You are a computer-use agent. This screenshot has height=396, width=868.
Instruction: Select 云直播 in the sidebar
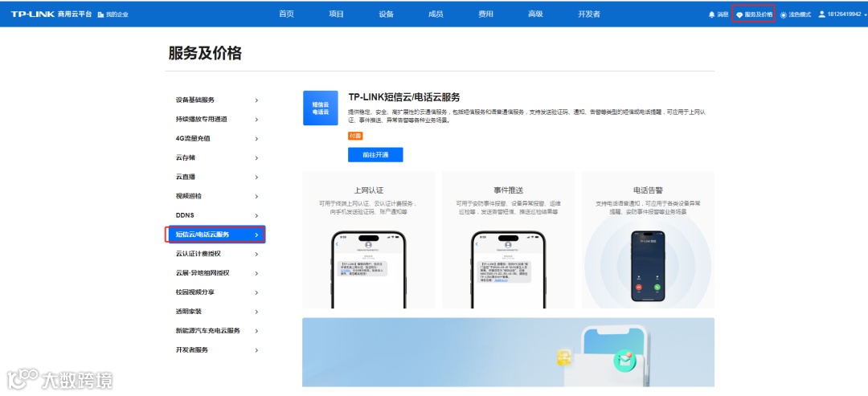[x=216, y=177]
